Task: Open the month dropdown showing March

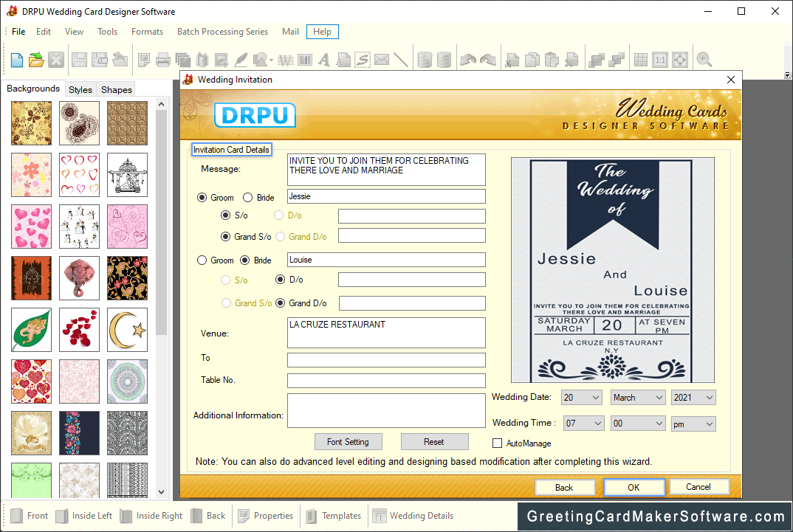Action: click(x=638, y=398)
